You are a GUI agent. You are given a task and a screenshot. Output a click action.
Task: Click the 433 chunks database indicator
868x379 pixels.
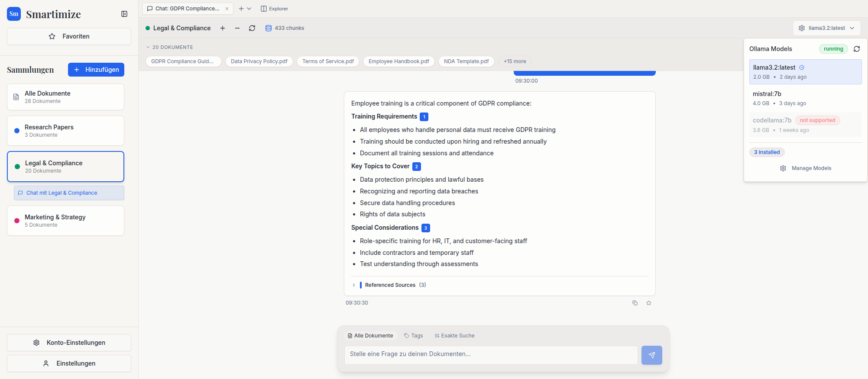click(285, 28)
